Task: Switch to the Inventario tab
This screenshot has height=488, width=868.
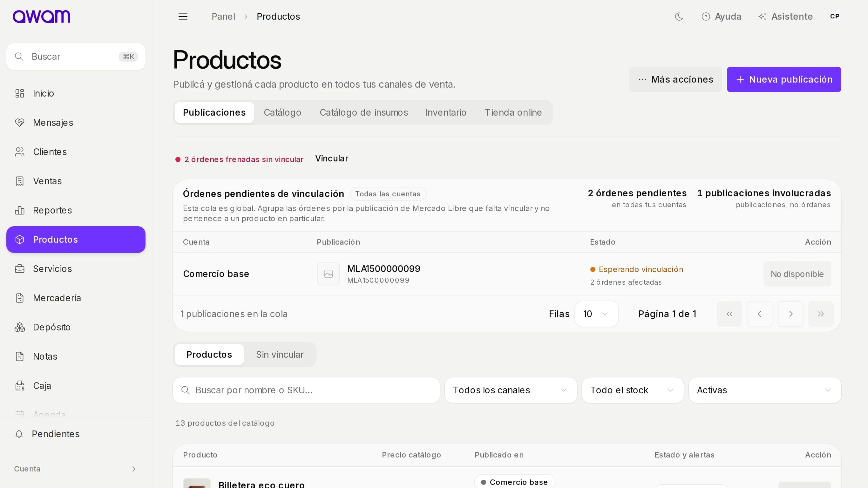Action: (x=446, y=112)
